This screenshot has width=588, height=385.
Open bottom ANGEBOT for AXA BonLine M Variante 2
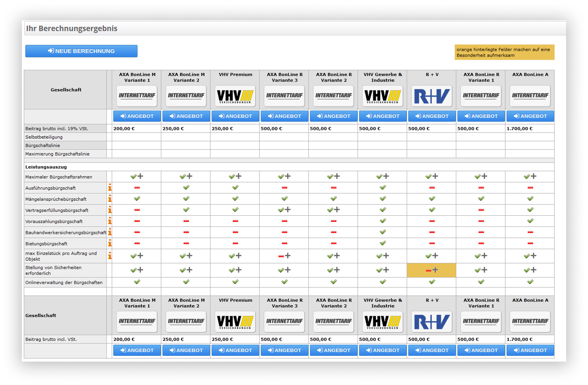click(x=186, y=350)
